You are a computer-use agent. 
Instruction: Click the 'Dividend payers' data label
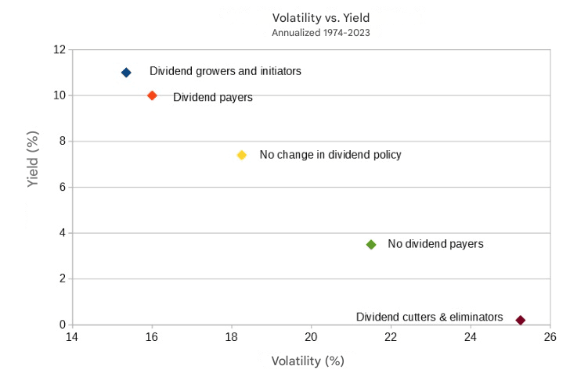pyautogui.click(x=213, y=98)
